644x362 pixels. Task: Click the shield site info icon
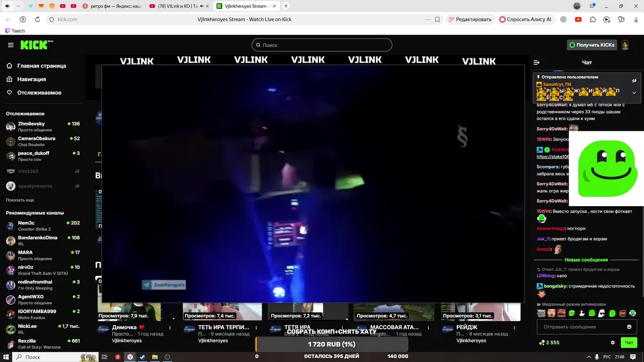tap(51, 19)
